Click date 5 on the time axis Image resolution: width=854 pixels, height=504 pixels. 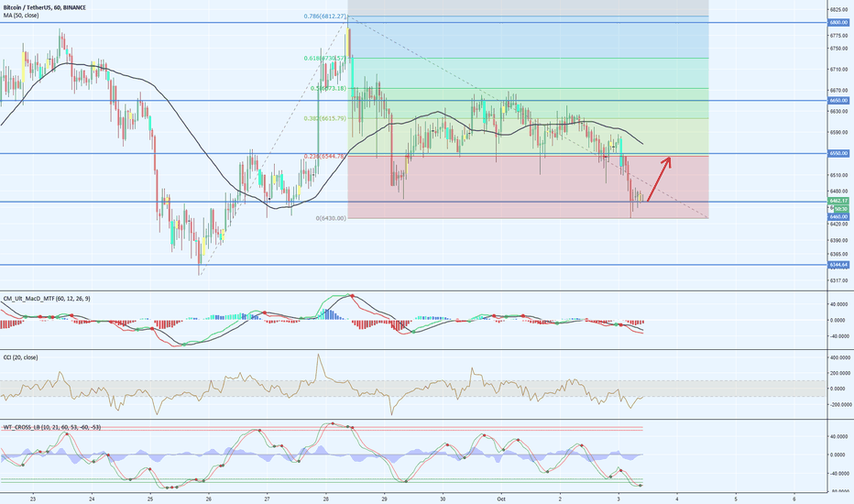(736, 499)
